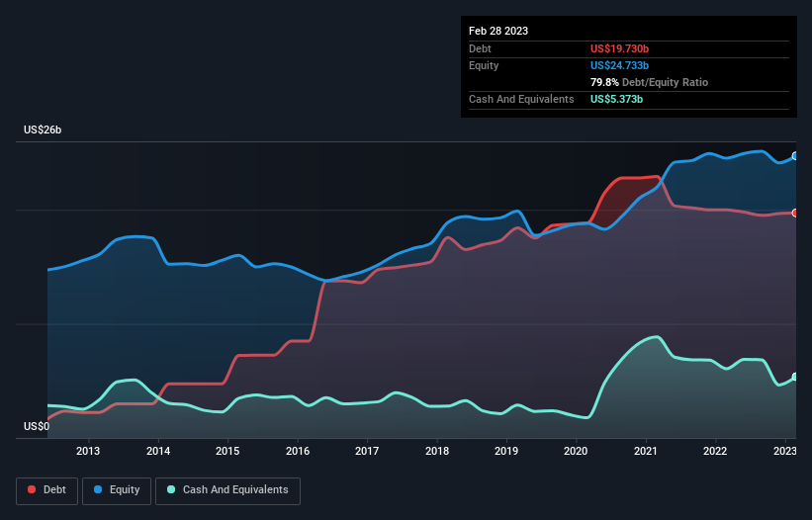Image resolution: width=812 pixels, height=520 pixels.
Task: Click the 2022 x-axis label
Action: (x=715, y=451)
